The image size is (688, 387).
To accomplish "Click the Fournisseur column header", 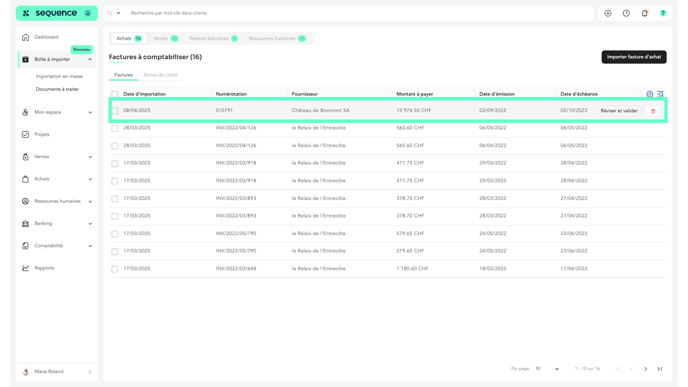I will pyautogui.click(x=305, y=94).
